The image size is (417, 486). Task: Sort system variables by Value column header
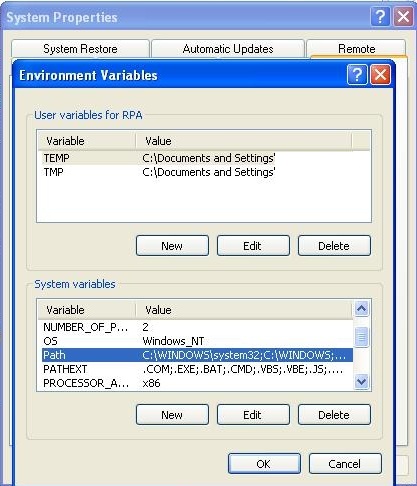(x=244, y=310)
